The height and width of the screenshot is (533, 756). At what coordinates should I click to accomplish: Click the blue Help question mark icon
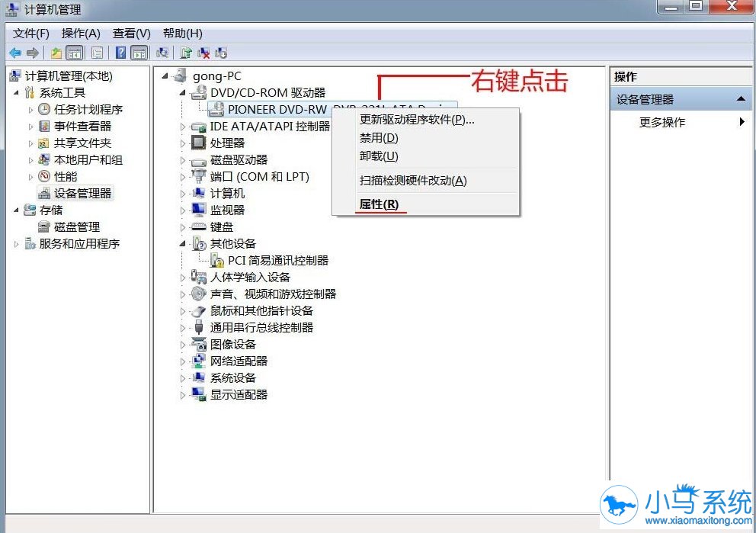point(120,53)
